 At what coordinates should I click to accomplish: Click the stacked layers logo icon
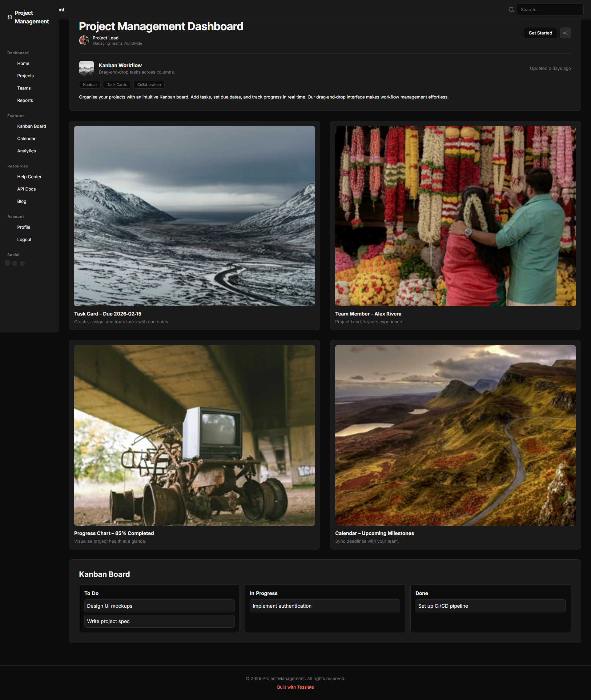coord(10,17)
